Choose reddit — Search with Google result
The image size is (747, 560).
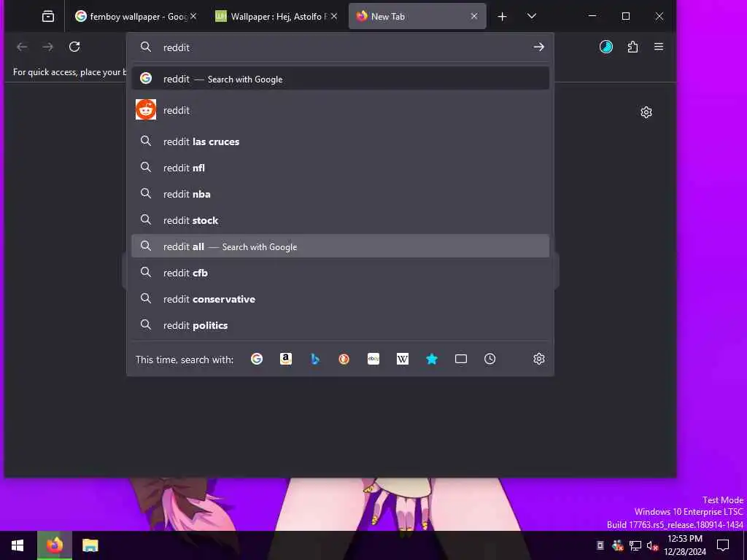[340, 79]
